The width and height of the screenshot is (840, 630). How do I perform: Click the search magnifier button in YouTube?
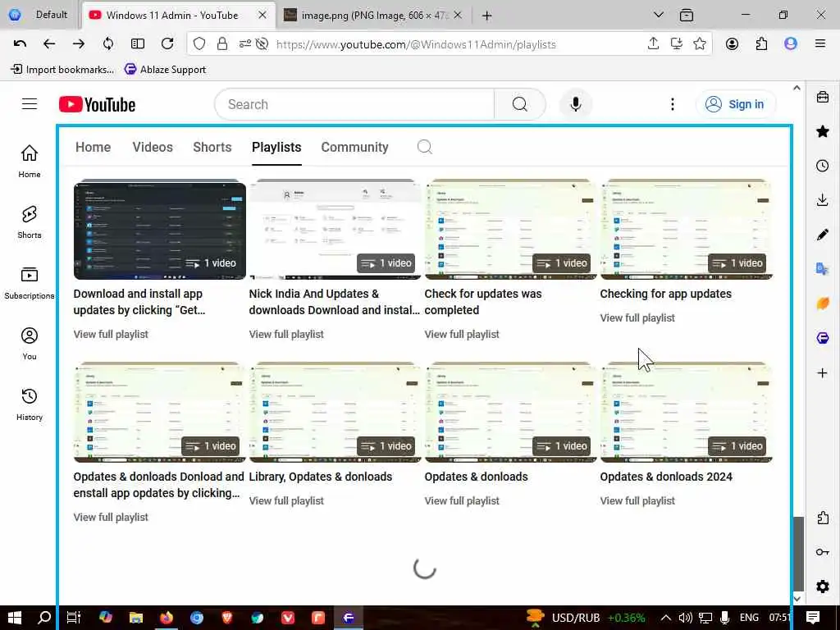pyautogui.click(x=519, y=104)
